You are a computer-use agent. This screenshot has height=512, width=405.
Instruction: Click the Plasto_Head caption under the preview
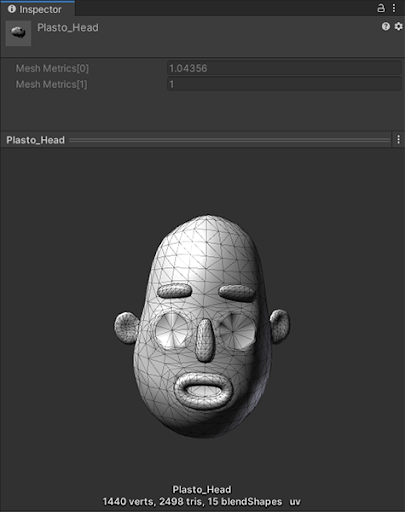point(202,489)
